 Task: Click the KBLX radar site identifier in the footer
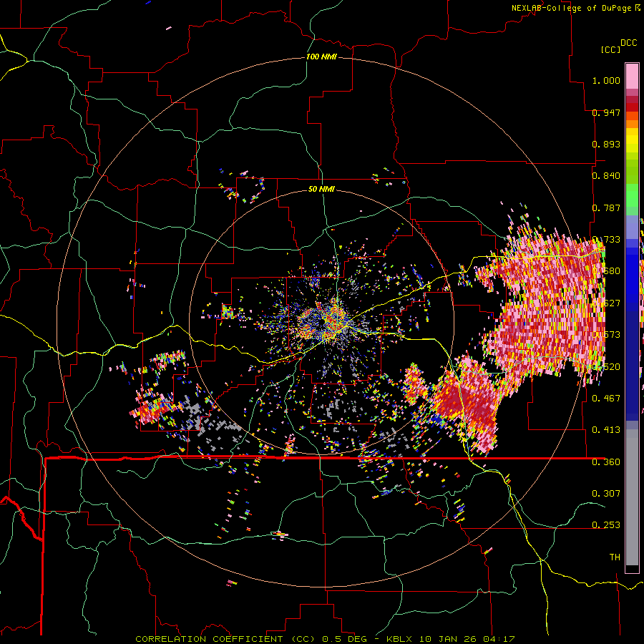pos(400,639)
